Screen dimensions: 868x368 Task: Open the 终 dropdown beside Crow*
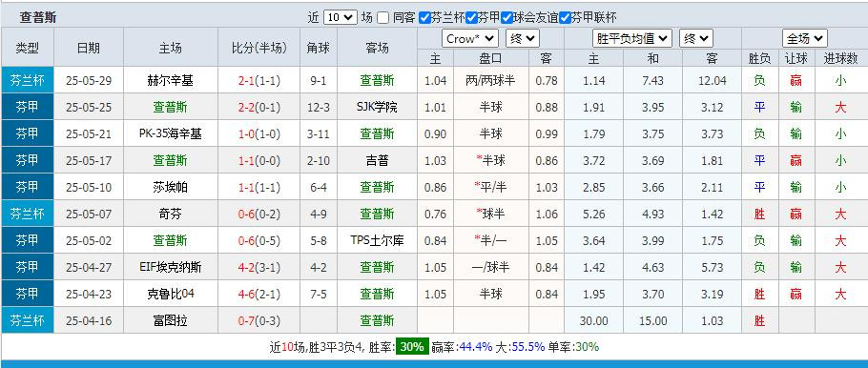[x=522, y=39]
